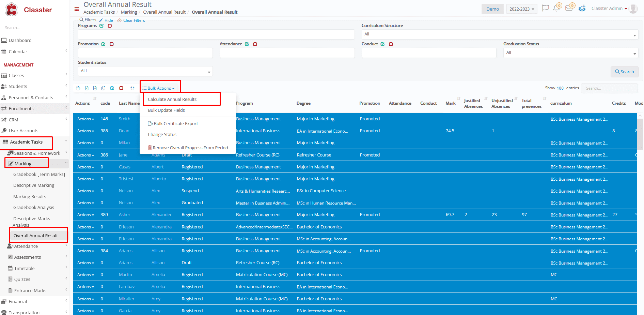Image resolution: width=644 pixels, height=315 pixels.
Task: Export table to CSV file icon
Action: [x=95, y=88]
